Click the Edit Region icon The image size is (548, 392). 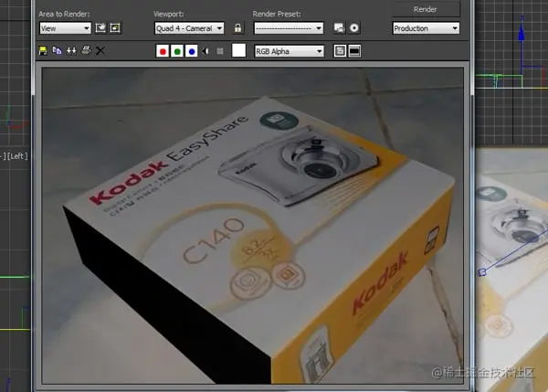point(100,28)
